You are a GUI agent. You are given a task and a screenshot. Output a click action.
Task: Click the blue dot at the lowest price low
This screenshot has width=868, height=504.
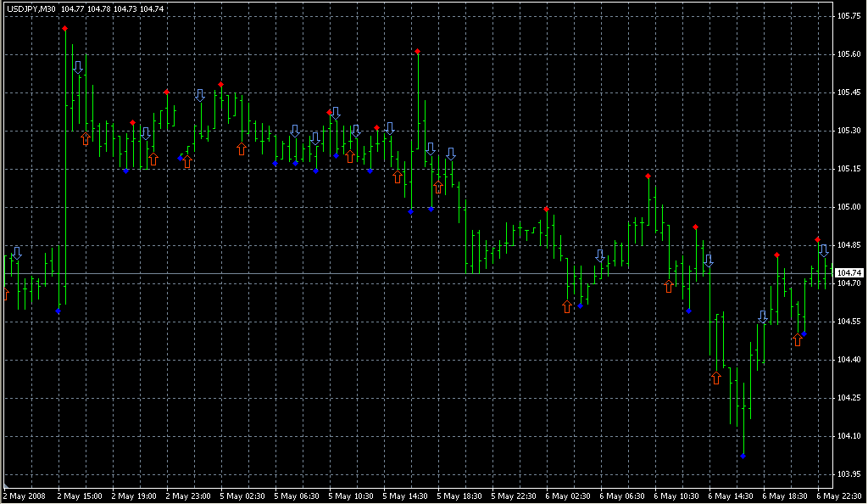tap(743, 456)
